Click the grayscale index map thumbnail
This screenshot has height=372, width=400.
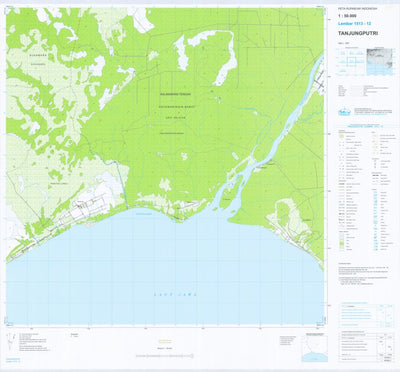point(380,62)
